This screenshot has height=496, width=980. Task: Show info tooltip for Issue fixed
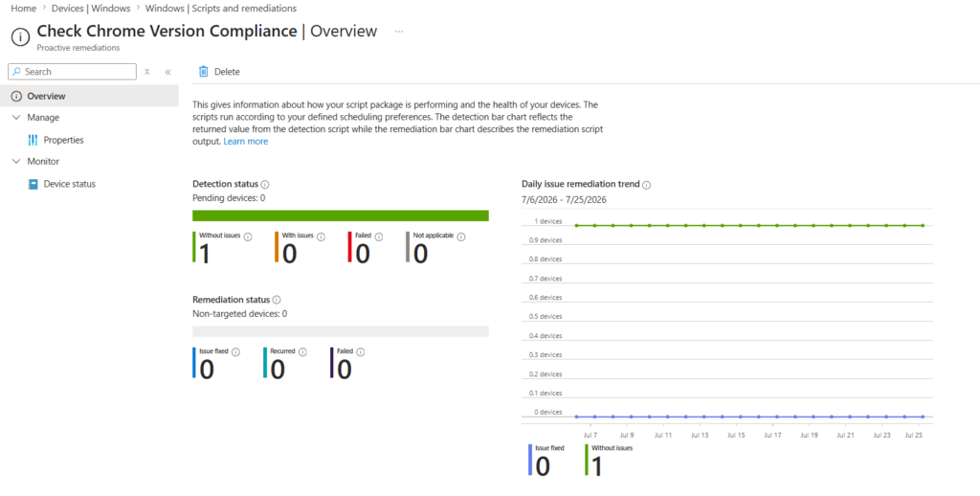235,352
